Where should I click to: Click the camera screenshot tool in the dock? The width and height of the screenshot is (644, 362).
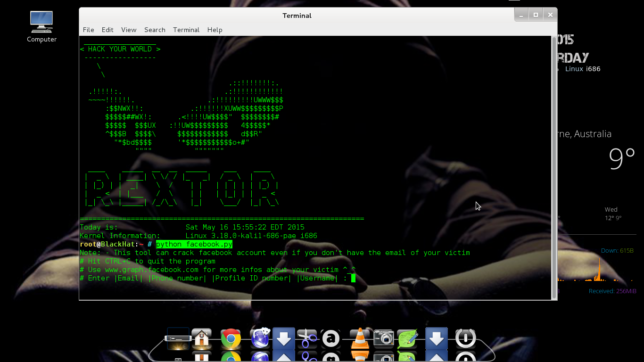tap(383, 338)
